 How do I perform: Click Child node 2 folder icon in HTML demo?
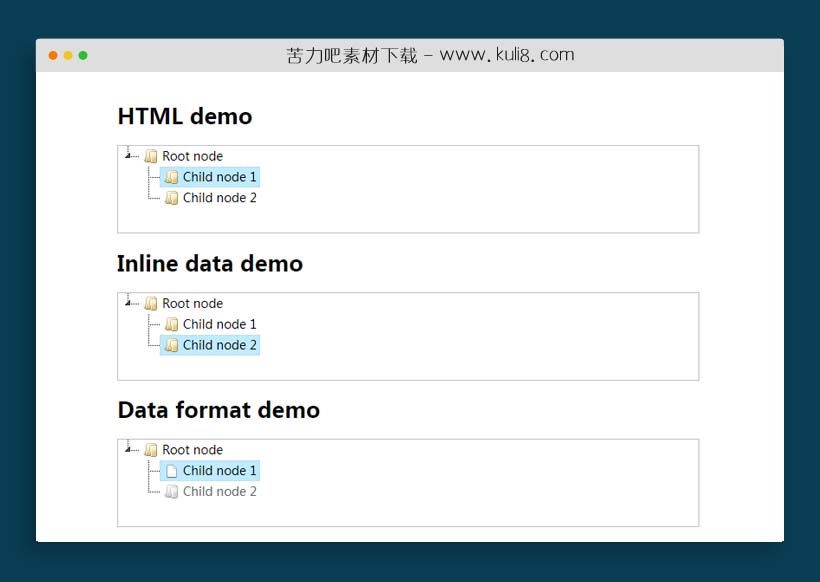point(171,198)
